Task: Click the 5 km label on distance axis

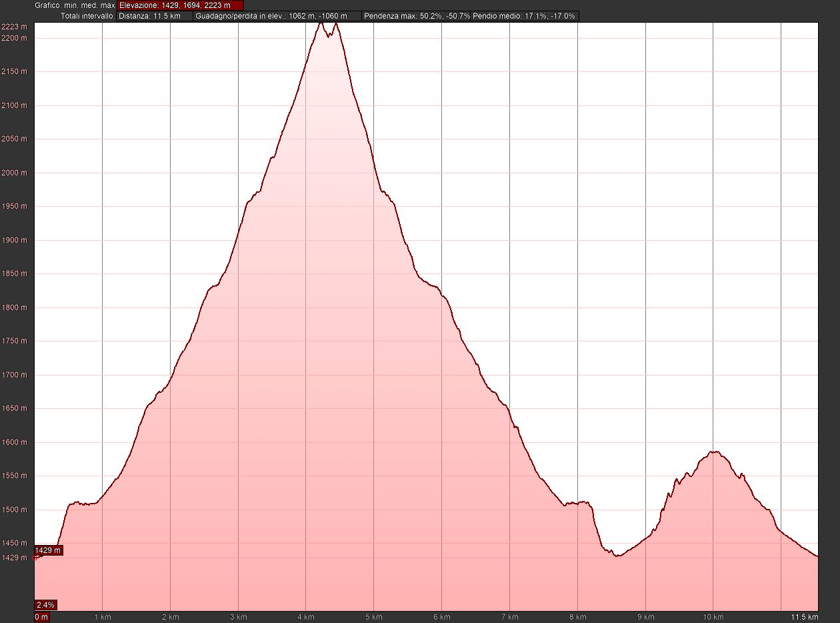Action: click(x=373, y=617)
